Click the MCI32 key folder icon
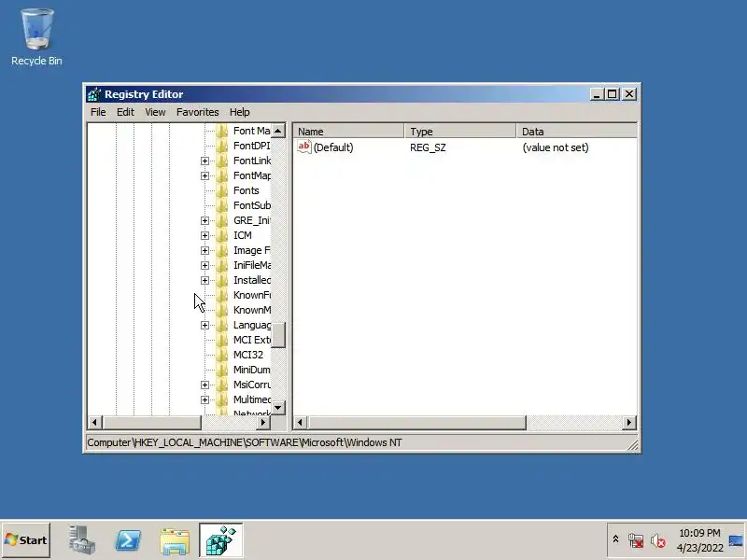The height and width of the screenshot is (560, 747). [221, 355]
